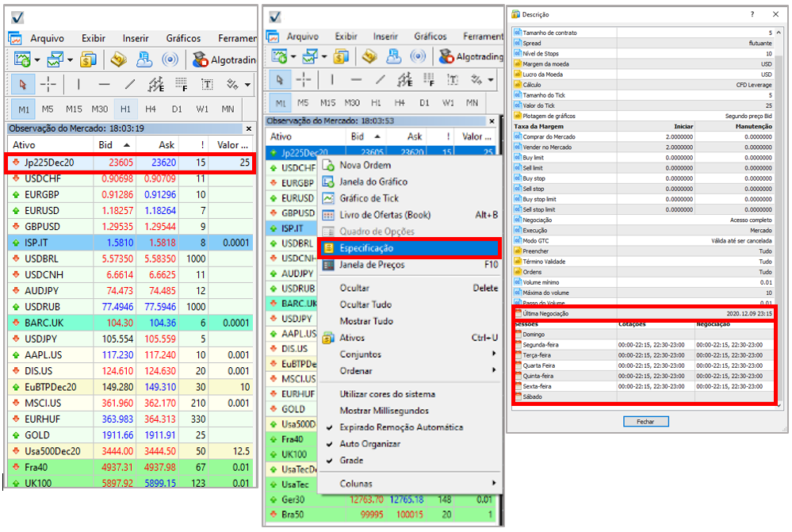The height and width of the screenshot is (532, 792).
Task: Close the Market Watch panel in the left window
Action: (x=248, y=128)
